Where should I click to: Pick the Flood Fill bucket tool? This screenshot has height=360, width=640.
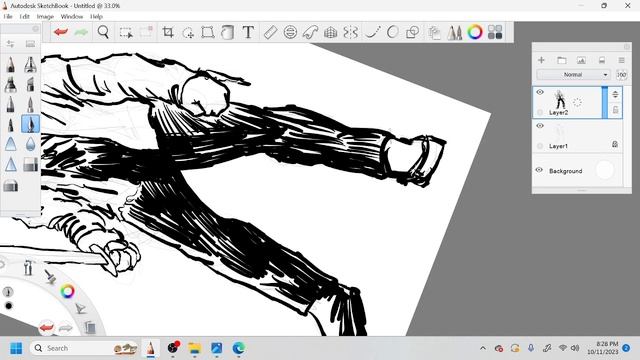(x=227, y=32)
